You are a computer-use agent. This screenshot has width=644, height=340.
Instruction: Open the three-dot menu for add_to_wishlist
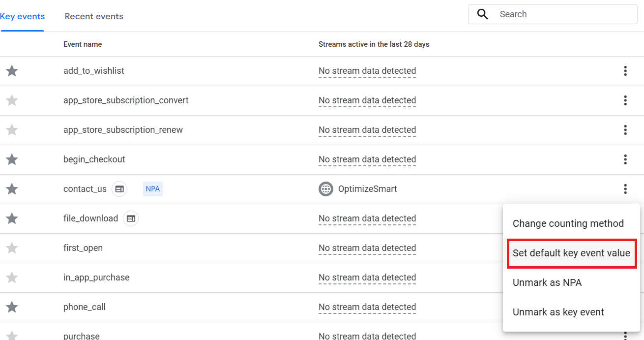[x=625, y=71]
